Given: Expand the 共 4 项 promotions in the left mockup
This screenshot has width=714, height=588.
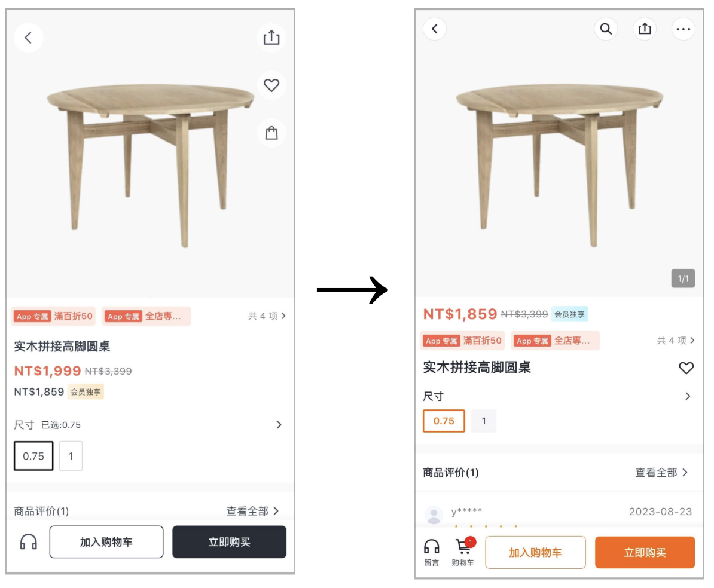Looking at the screenshot, I should pos(267,316).
